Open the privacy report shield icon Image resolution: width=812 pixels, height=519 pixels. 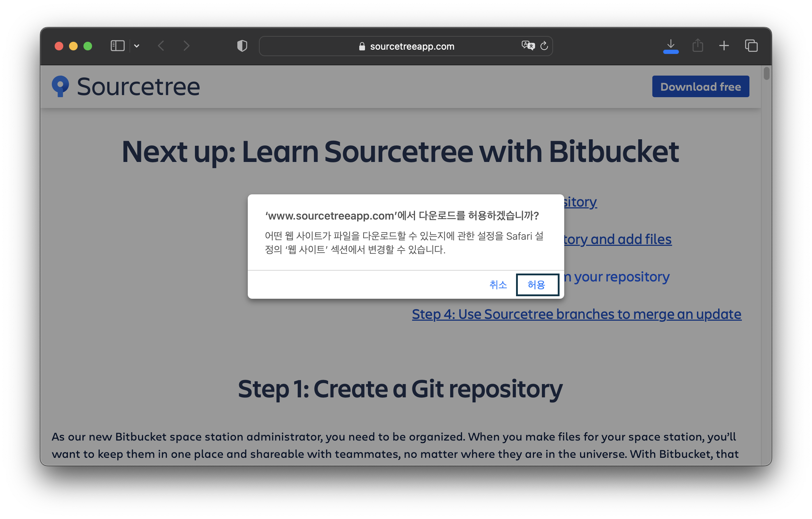pyautogui.click(x=242, y=46)
